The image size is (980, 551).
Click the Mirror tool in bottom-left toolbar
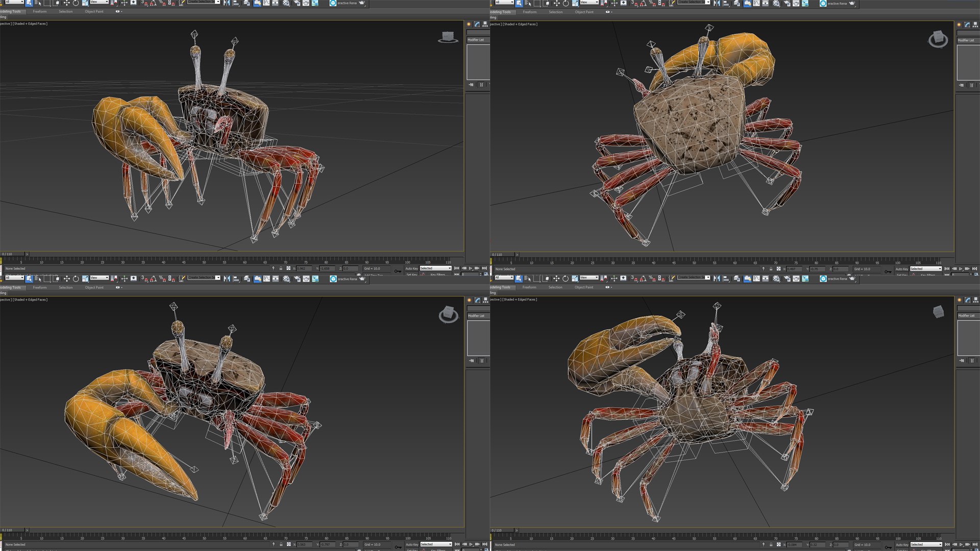coord(227,278)
